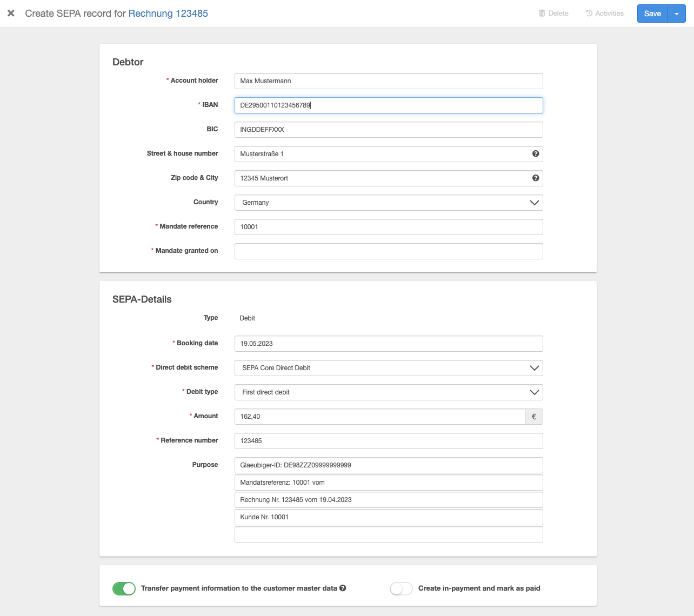Open Activities history
Viewport: 694px width, 616px height.
pyautogui.click(x=605, y=13)
